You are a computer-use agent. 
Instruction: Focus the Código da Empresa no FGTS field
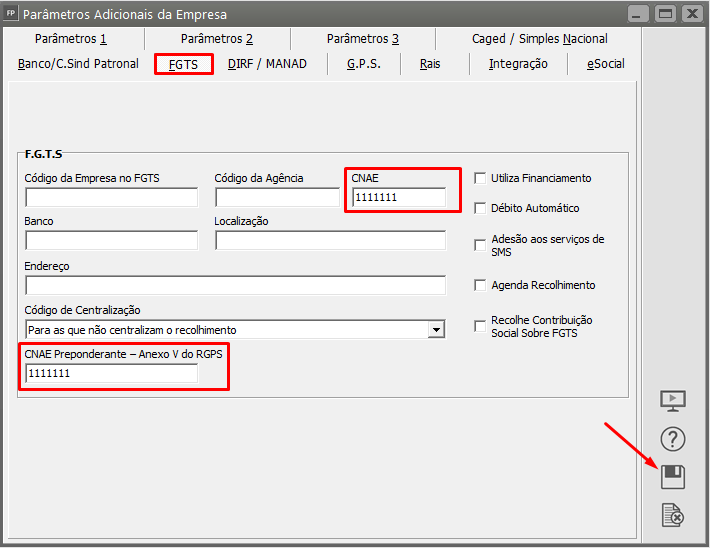[111, 198]
